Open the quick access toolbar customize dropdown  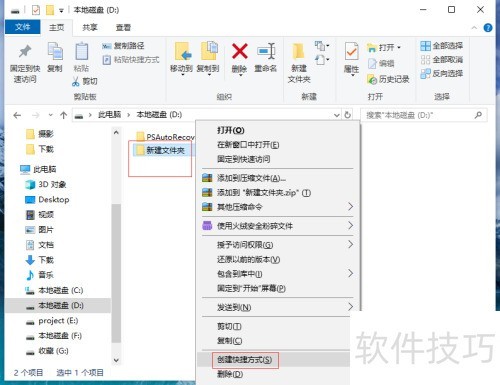pos(61,11)
